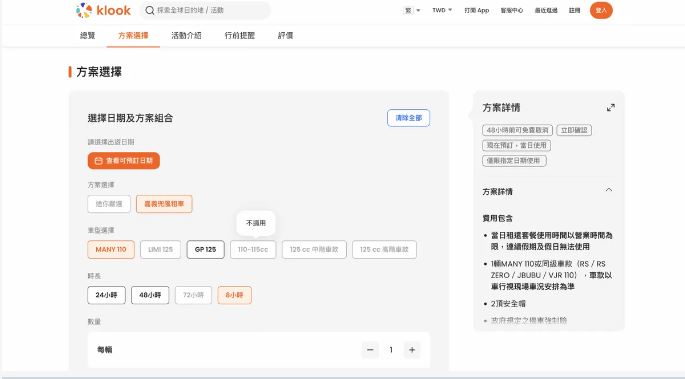Viewport: 685px width, 379px height.
Task: Select the 125 cc mid-tier model option
Action: pos(314,249)
